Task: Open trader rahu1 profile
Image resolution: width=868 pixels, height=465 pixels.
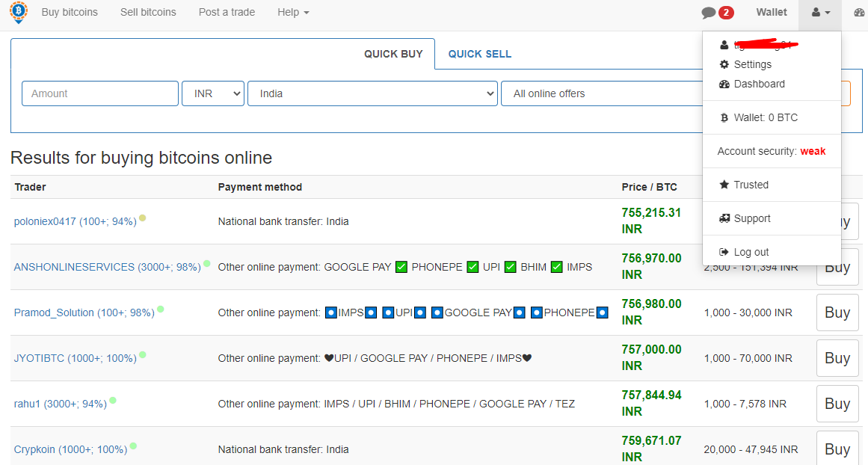Action: (x=61, y=404)
